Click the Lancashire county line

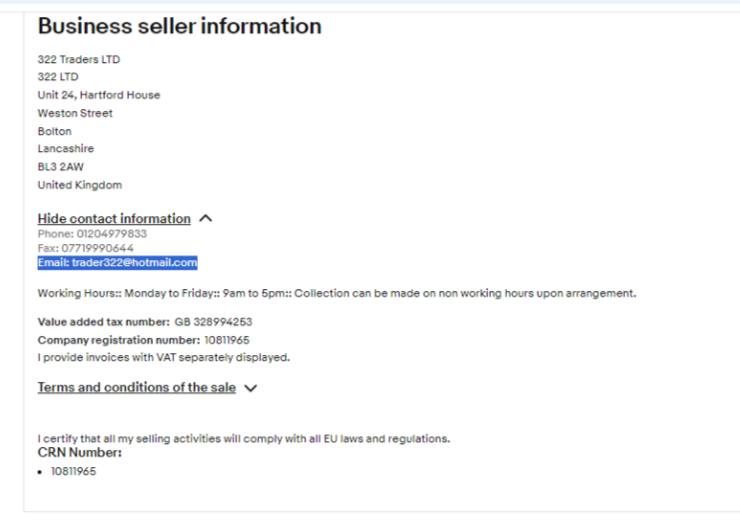(66, 149)
